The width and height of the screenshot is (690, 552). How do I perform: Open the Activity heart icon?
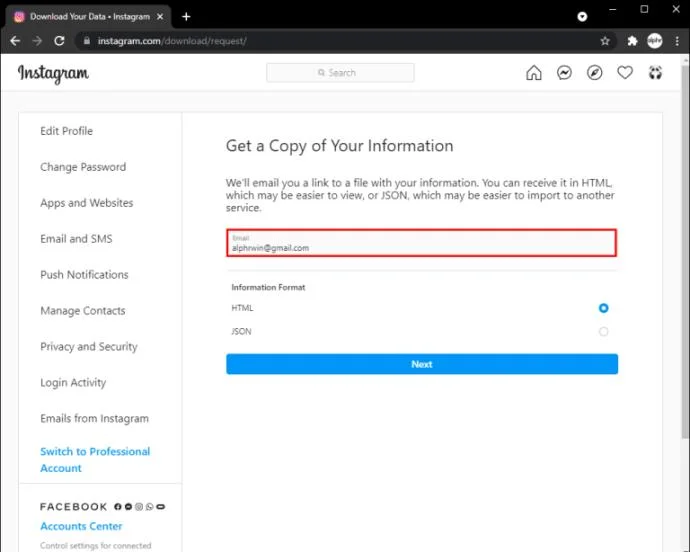click(625, 73)
